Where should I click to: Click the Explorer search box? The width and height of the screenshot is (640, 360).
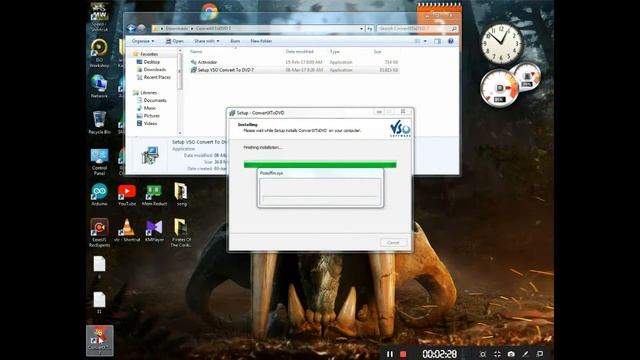(x=417, y=29)
